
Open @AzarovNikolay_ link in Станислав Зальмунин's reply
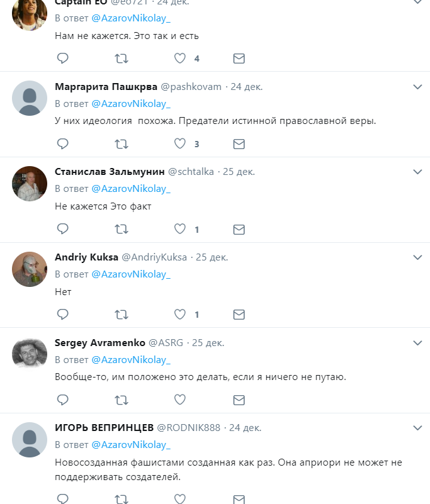point(131,189)
